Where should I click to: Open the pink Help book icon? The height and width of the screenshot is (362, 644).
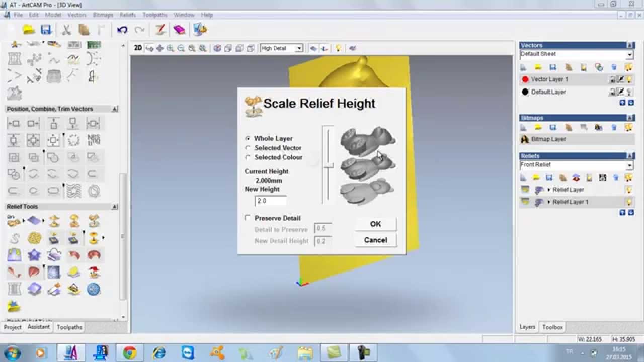pyautogui.click(x=179, y=30)
